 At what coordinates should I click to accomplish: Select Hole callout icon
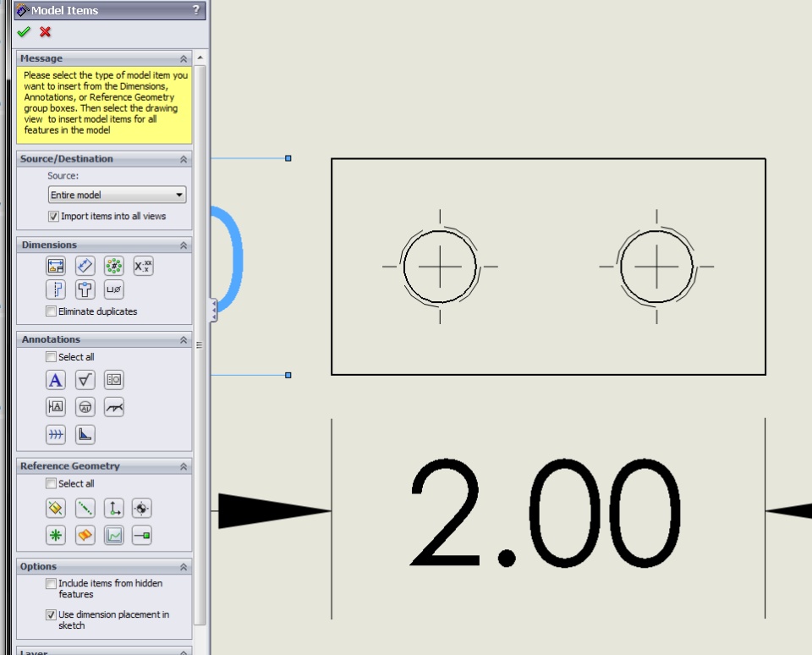114,289
